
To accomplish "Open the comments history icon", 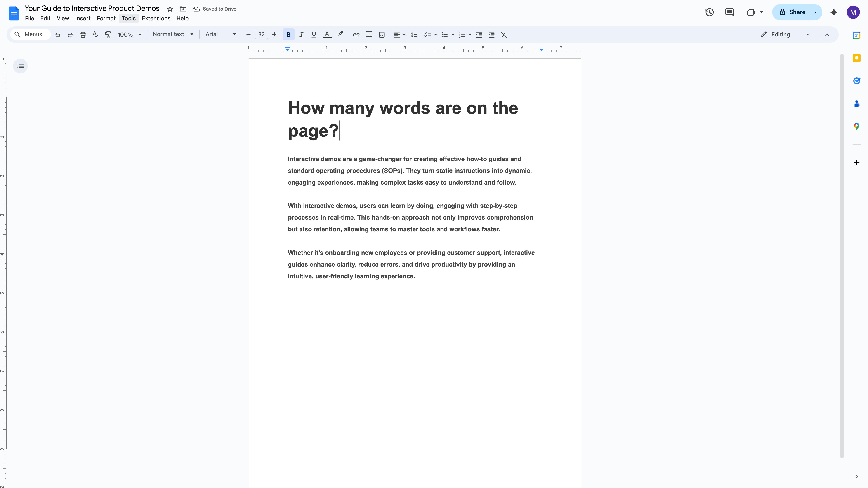I will (729, 12).
